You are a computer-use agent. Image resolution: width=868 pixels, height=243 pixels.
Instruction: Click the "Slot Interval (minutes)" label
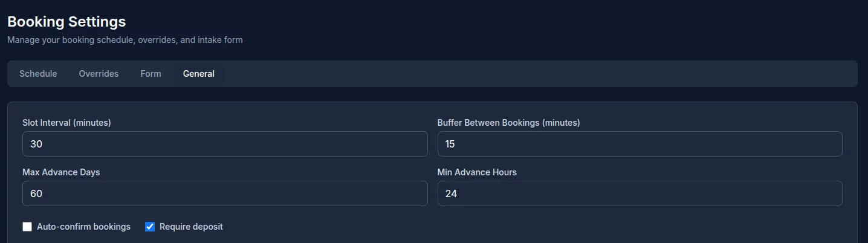[x=66, y=123]
